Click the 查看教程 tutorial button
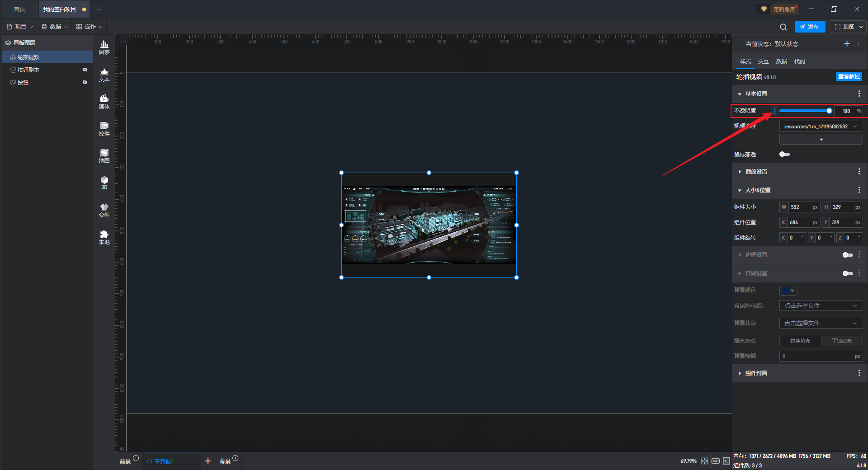This screenshot has height=470, width=868. click(849, 76)
